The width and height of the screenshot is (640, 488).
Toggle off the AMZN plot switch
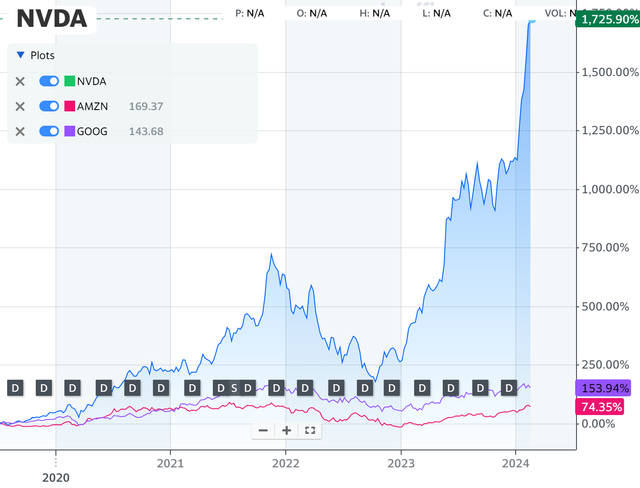tap(49, 106)
